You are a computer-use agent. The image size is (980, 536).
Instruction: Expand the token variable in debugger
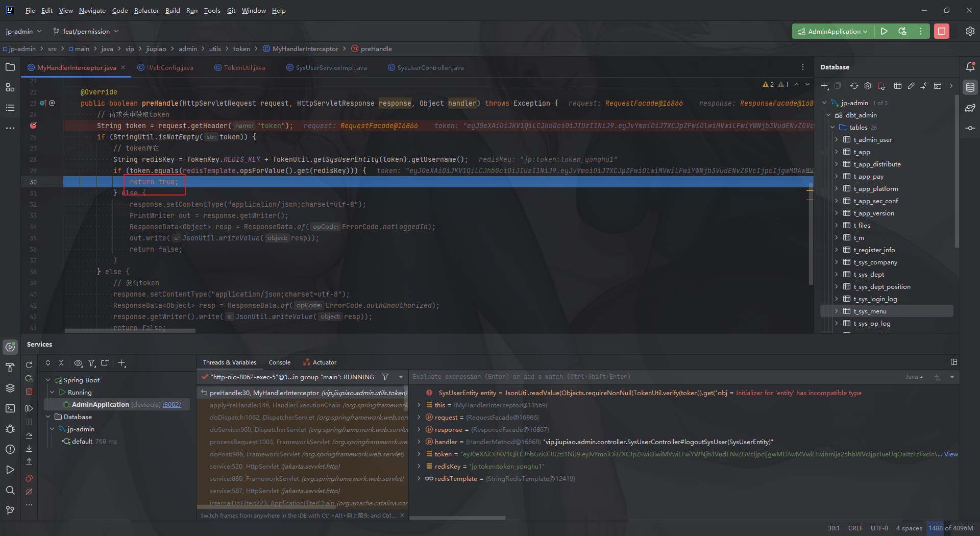click(419, 454)
